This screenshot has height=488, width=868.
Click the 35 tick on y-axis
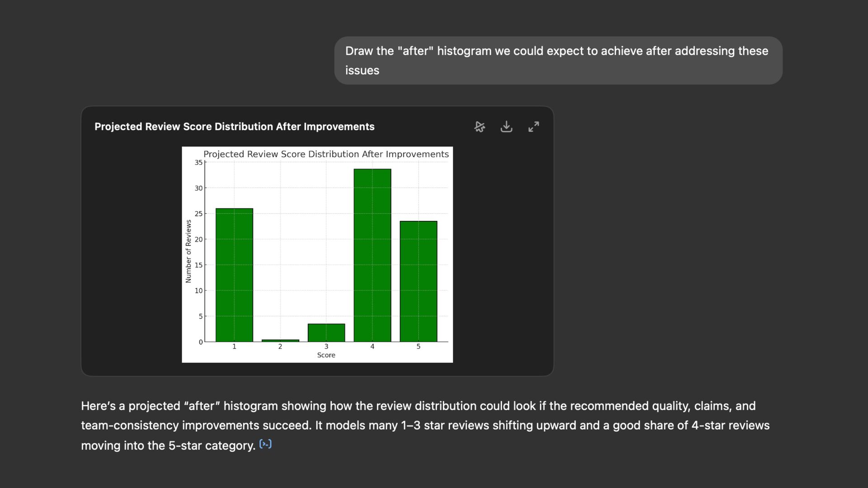pyautogui.click(x=198, y=163)
